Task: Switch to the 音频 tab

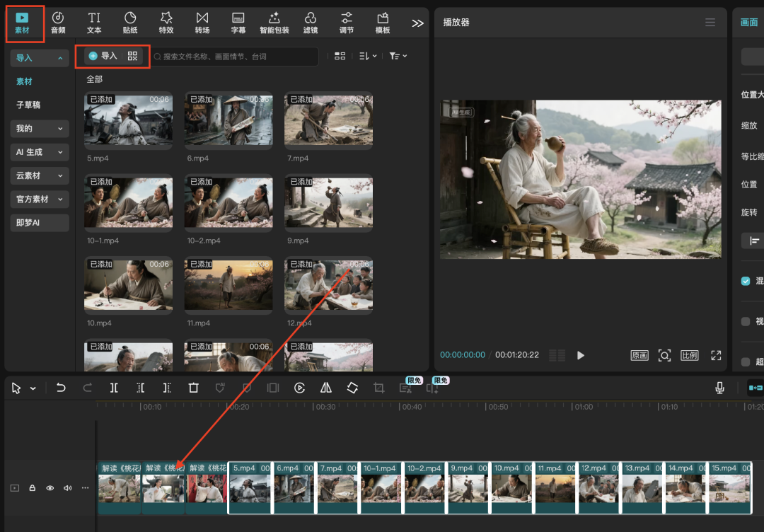Action: (x=58, y=23)
